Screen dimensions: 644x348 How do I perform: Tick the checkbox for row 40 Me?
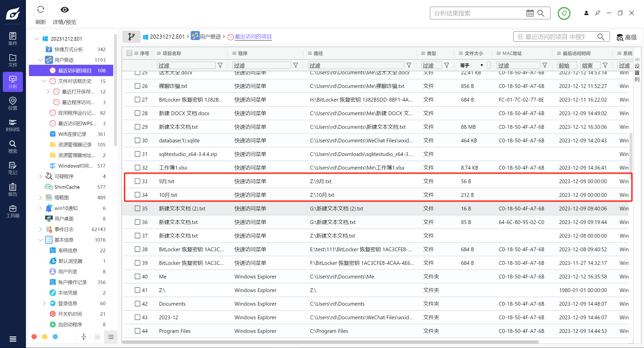click(x=137, y=276)
